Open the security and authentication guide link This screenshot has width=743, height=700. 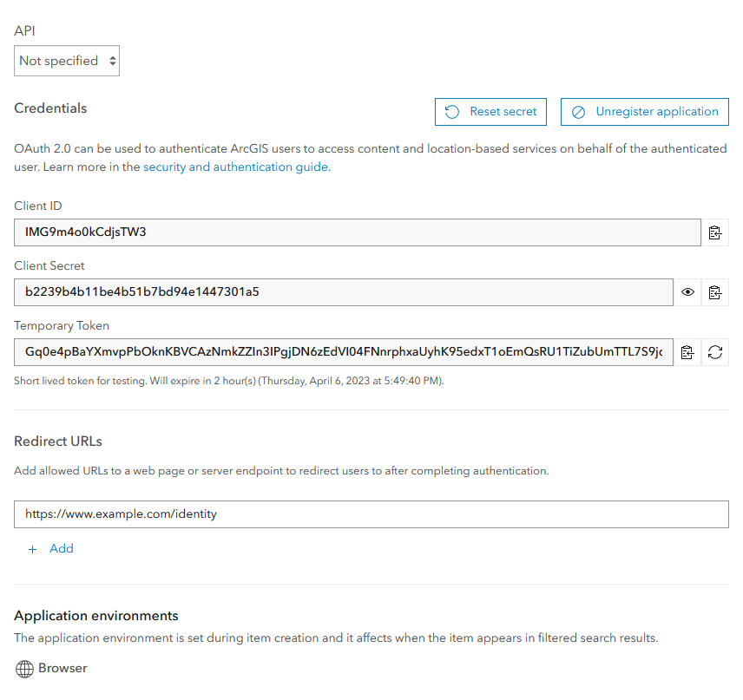[x=234, y=167]
